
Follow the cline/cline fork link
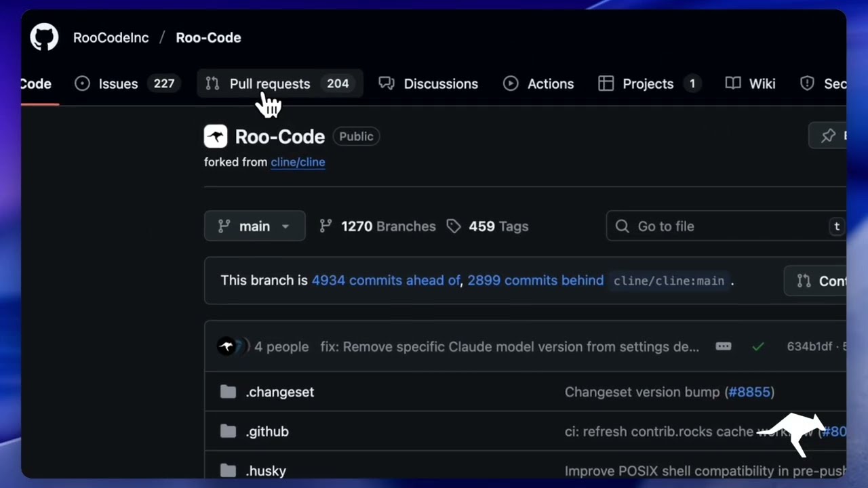pos(298,162)
